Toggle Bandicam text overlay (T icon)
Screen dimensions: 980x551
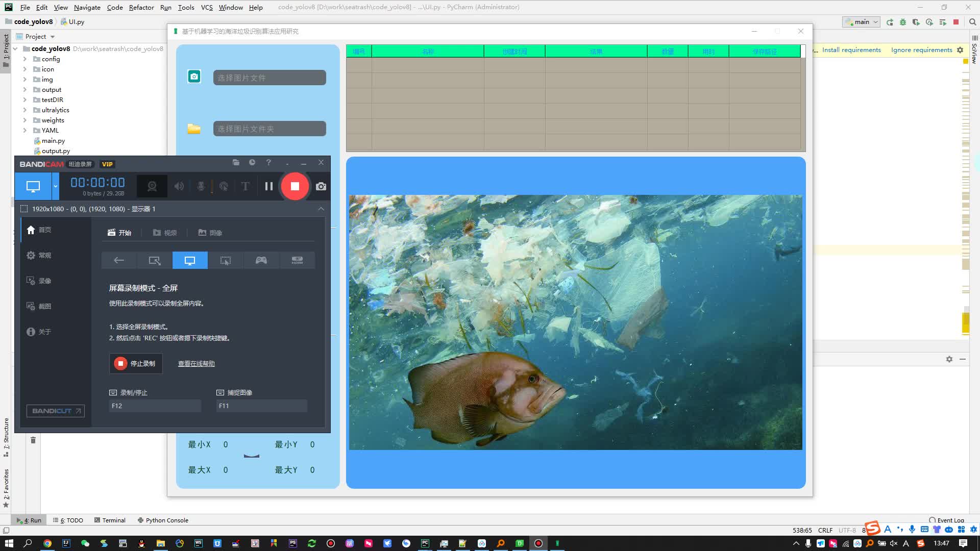click(x=246, y=186)
